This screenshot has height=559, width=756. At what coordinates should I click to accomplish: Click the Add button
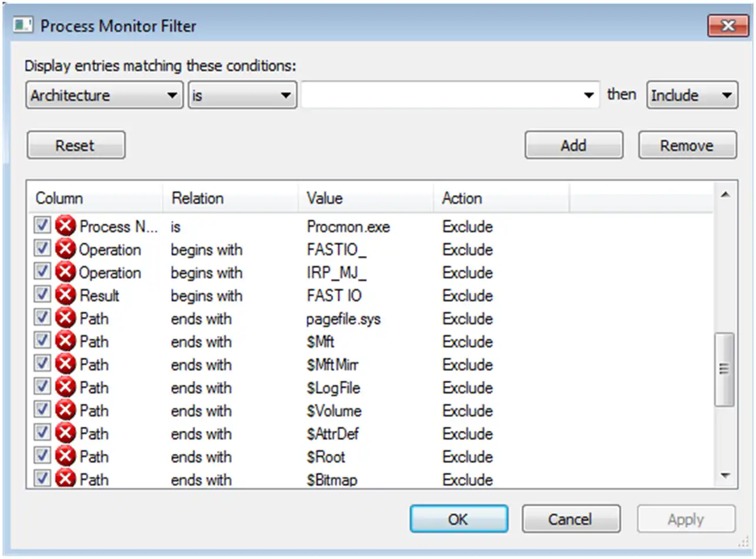point(574,145)
